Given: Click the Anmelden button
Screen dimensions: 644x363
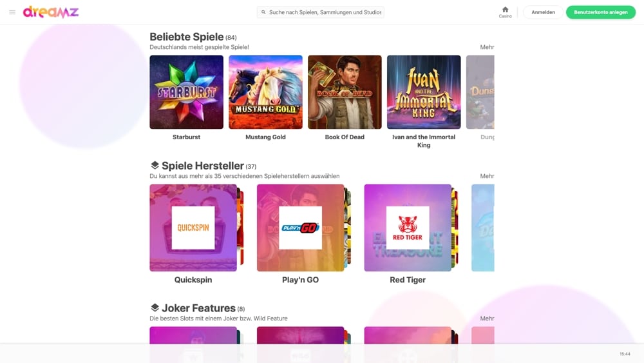Looking at the screenshot, I should point(543,12).
